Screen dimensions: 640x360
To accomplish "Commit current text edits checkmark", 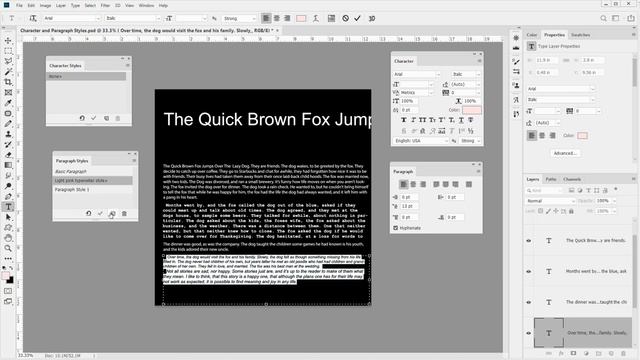I will (x=358, y=18).
